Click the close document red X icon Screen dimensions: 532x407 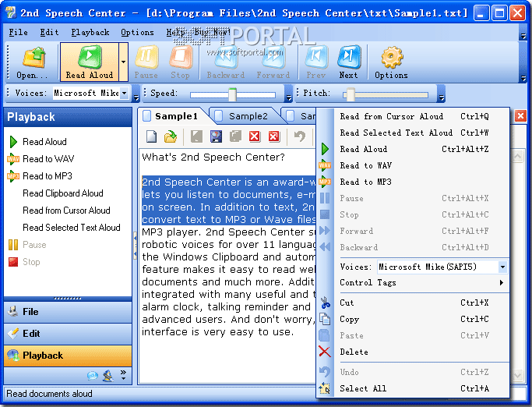tap(255, 136)
